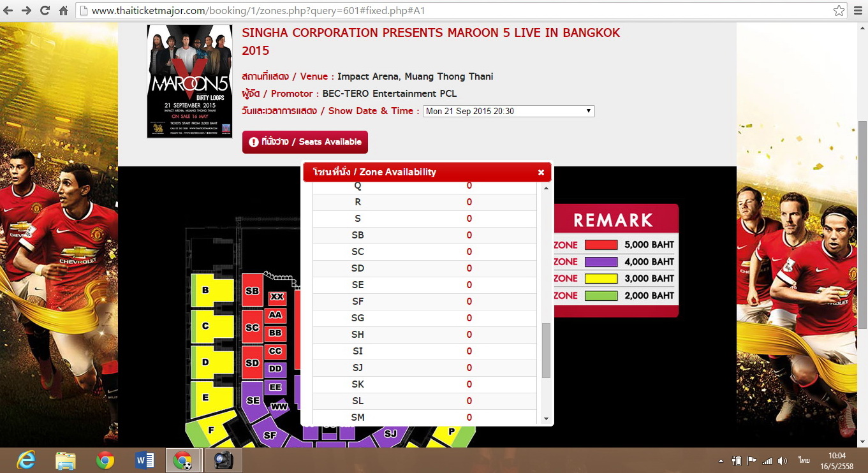Image resolution: width=868 pixels, height=473 pixels.
Task: Click the Action Center flag tray icon
Action: [x=751, y=460]
